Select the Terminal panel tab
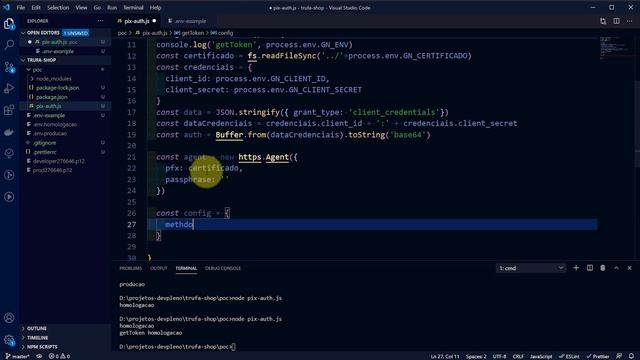 pos(186,268)
